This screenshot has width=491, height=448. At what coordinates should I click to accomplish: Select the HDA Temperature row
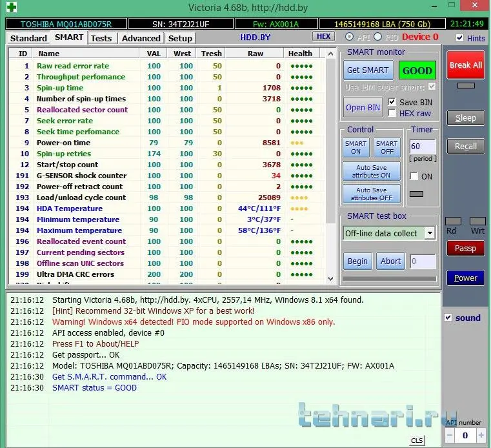(x=167, y=209)
